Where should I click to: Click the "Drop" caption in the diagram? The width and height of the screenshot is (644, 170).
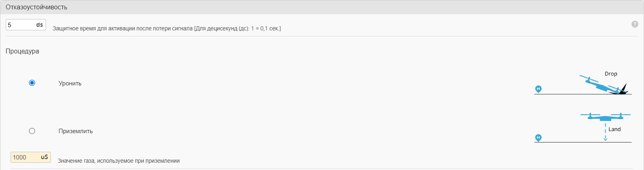coord(610,74)
